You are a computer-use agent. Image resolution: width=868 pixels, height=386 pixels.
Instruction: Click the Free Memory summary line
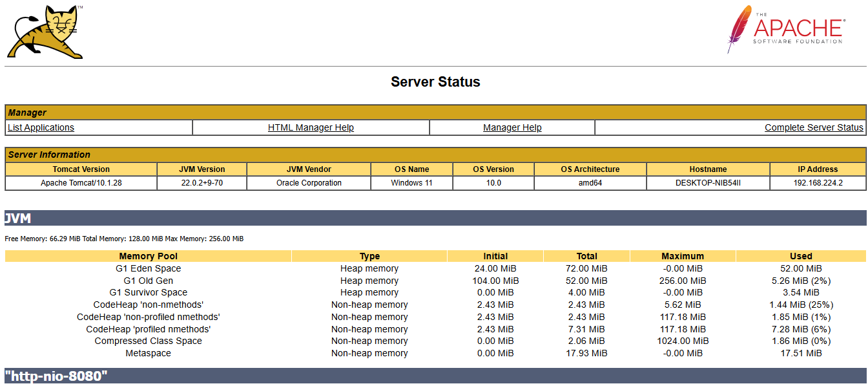click(124, 239)
